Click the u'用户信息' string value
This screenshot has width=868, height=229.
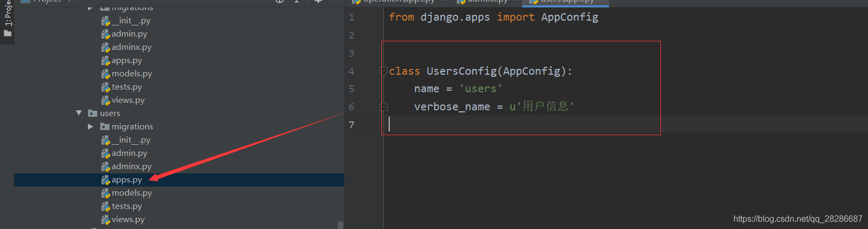pos(542,107)
